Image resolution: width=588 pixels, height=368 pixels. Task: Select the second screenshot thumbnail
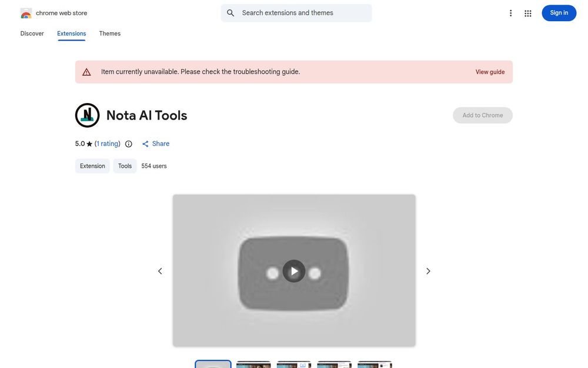point(253,364)
